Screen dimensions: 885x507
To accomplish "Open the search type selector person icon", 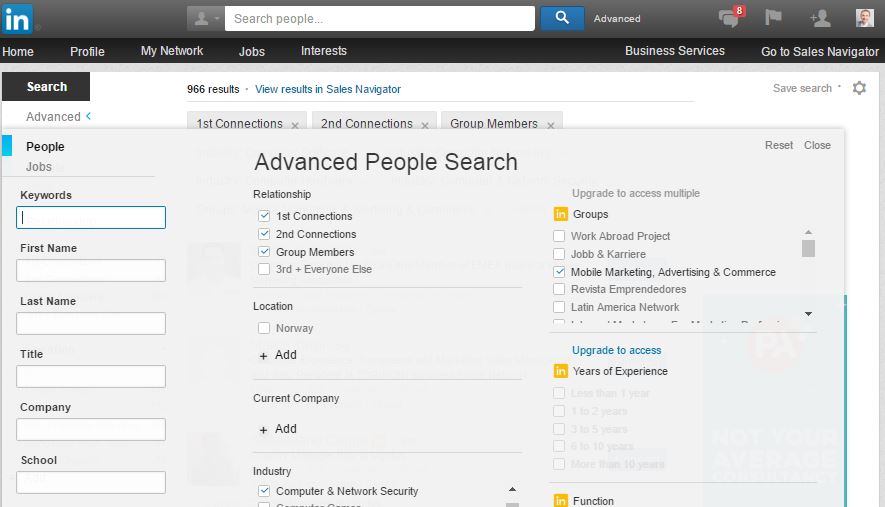I will [x=205, y=19].
